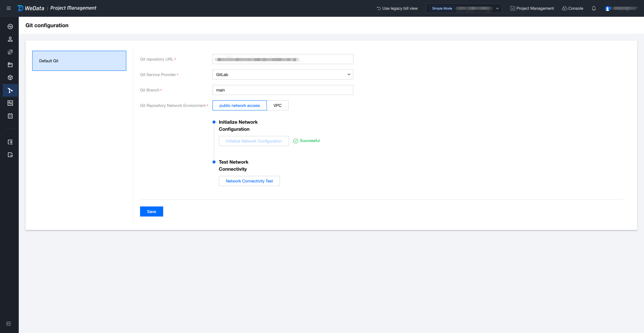Open the notification bell icon
This screenshot has height=333, width=644.
(x=594, y=8)
